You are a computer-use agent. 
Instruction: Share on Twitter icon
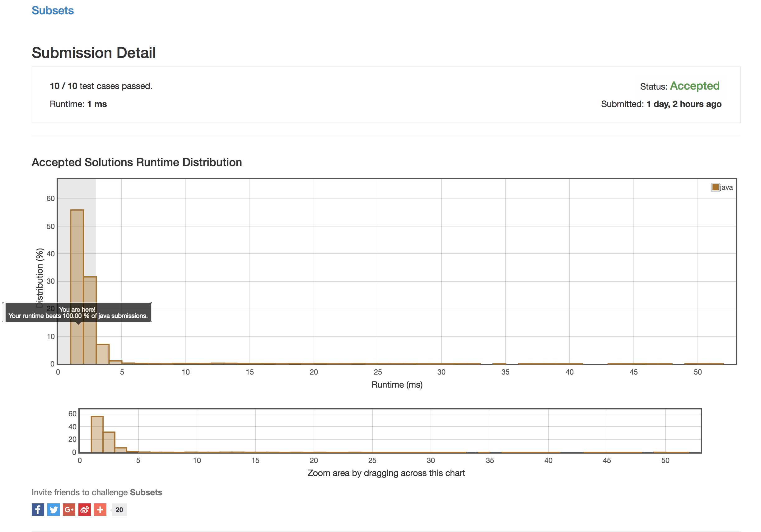pos(54,510)
